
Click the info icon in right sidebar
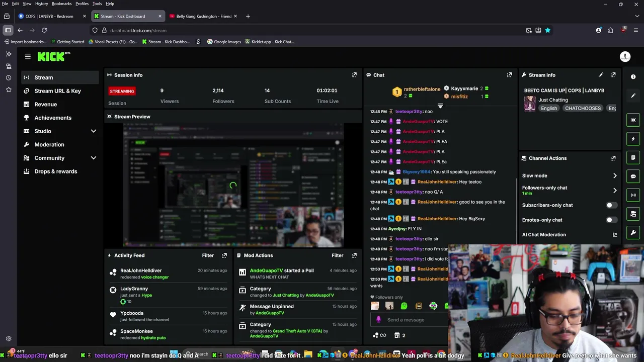(x=633, y=77)
